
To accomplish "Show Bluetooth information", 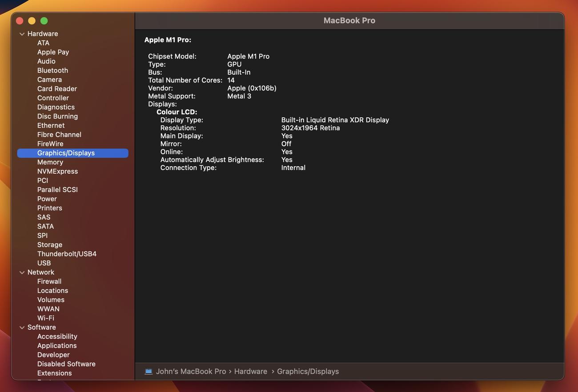I will point(52,70).
